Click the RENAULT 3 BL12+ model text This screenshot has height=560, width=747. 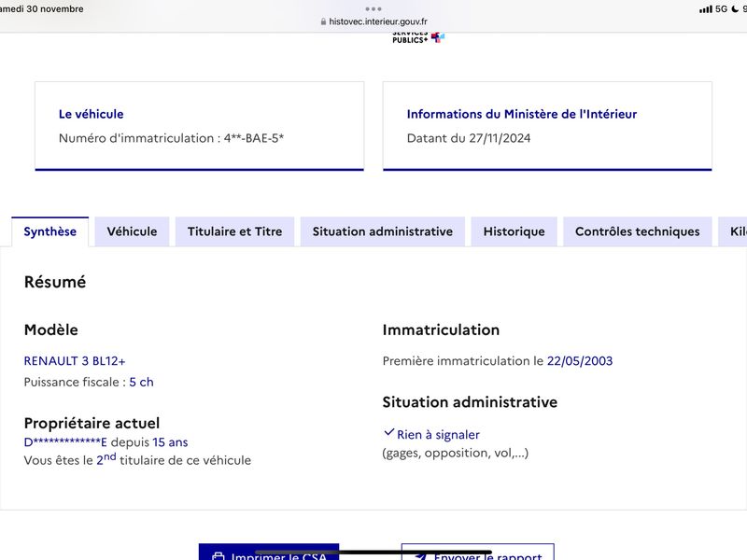point(75,361)
